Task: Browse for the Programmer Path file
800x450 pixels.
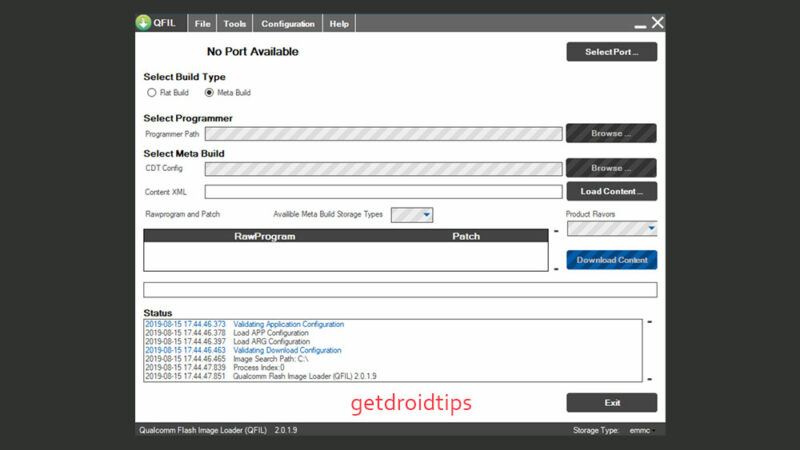Action: (x=611, y=133)
